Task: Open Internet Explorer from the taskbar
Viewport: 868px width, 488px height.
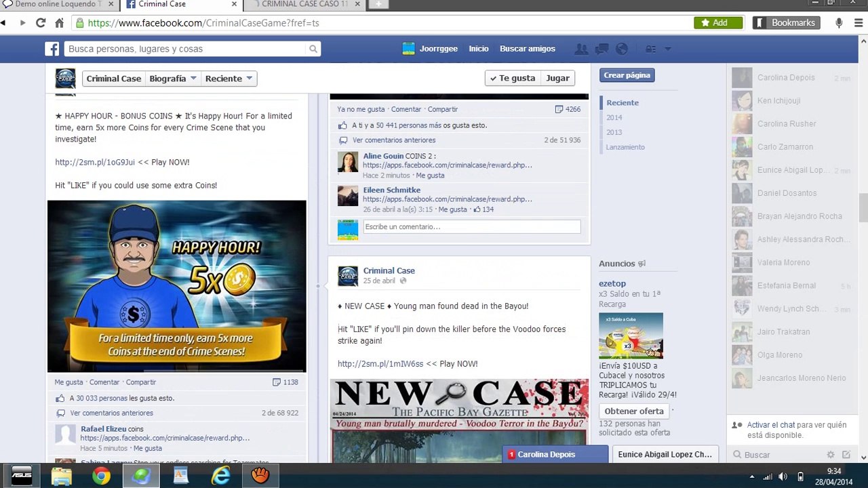Action: [x=220, y=476]
